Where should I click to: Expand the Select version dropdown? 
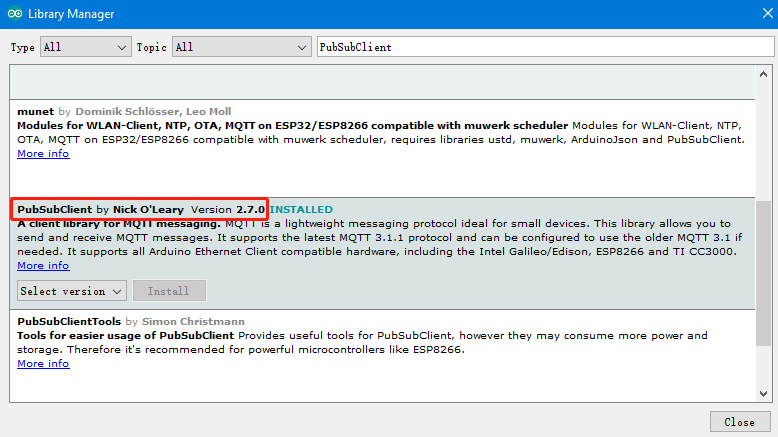pyautogui.click(x=72, y=291)
